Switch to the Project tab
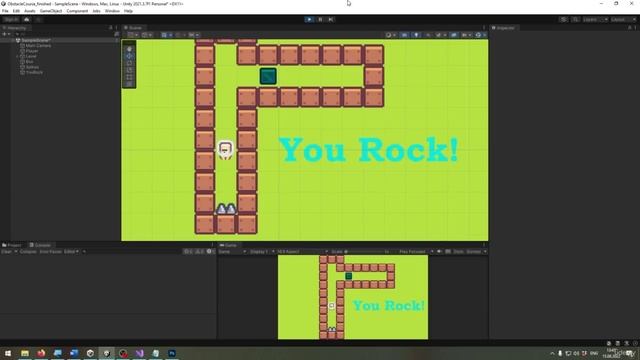This screenshot has height=360, width=640. tap(12, 245)
